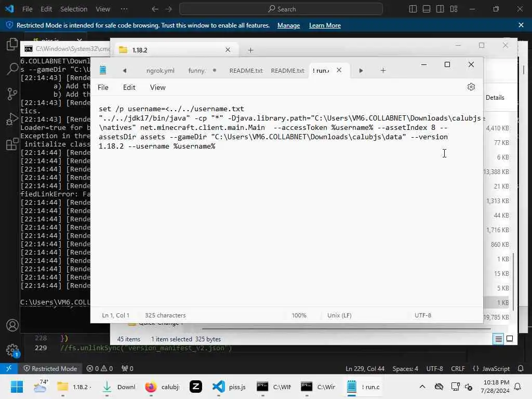Add a new File Explorer tab
The image size is (532, 399).
point(250,50)
